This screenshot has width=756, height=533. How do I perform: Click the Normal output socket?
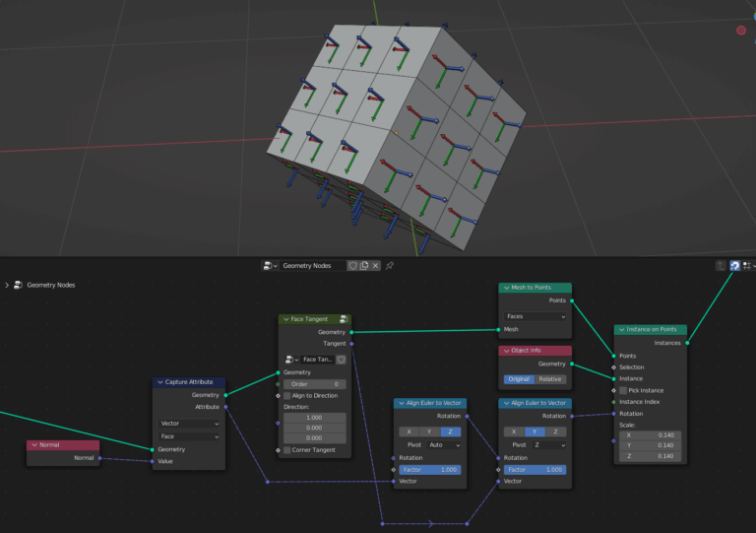click(x=99, y=458)
